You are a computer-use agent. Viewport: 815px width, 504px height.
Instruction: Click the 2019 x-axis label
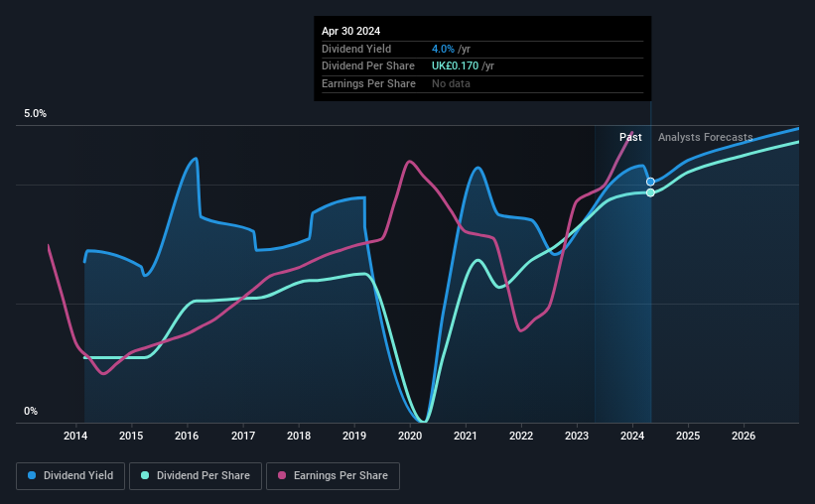(x=354, y=436)
